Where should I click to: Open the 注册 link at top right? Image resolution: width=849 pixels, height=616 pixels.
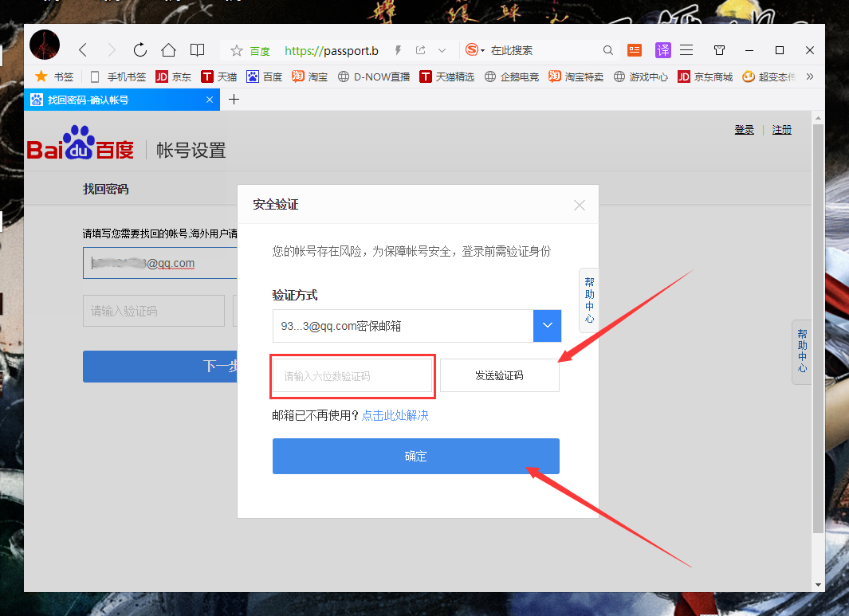click(781, 129)
